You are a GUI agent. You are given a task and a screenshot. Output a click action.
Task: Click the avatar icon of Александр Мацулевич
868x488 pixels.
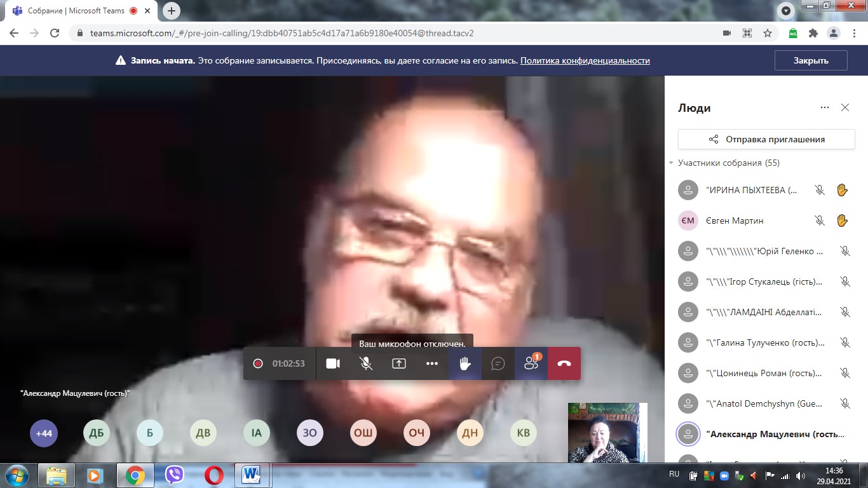pyautogui.click(x=688, y=434)
